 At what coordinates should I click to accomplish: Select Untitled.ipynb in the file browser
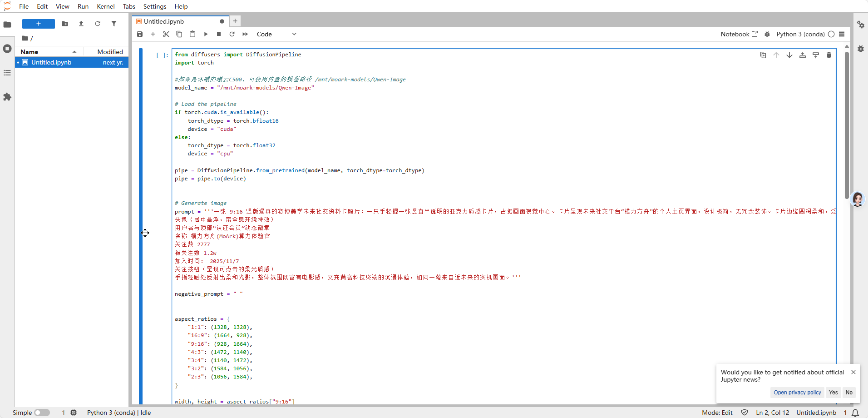click(51, 62)
